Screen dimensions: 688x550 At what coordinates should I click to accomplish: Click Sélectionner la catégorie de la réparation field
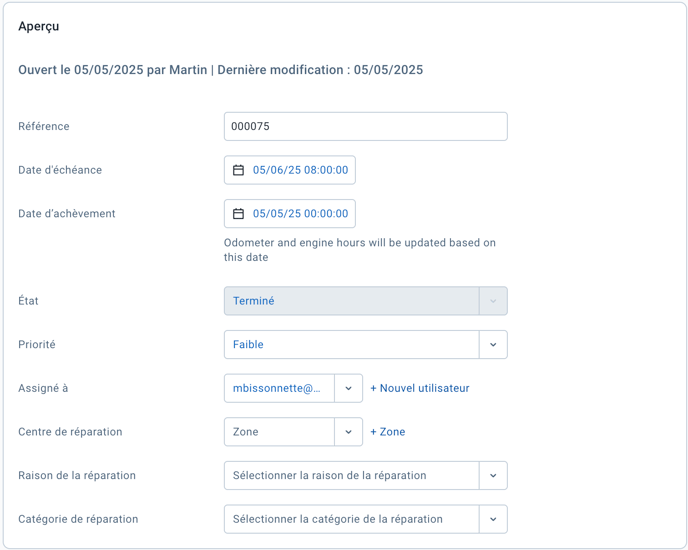point(351,519)
